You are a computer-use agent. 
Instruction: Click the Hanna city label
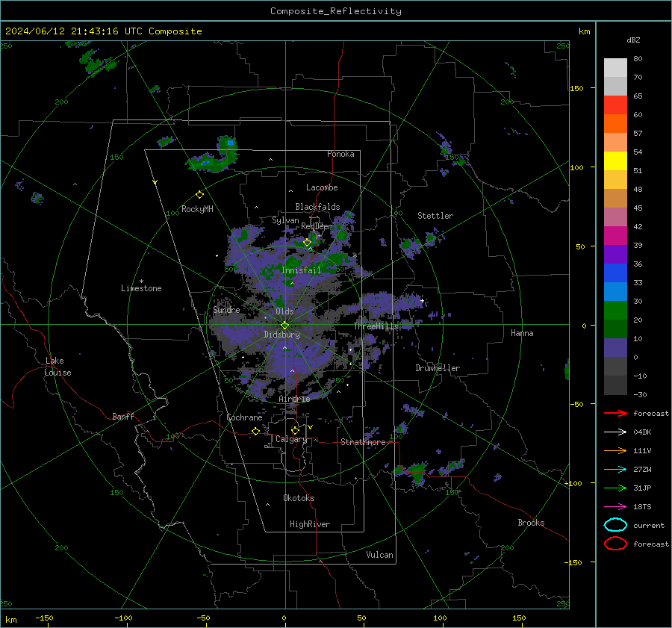pyautogui.click(x=522, y=333)
